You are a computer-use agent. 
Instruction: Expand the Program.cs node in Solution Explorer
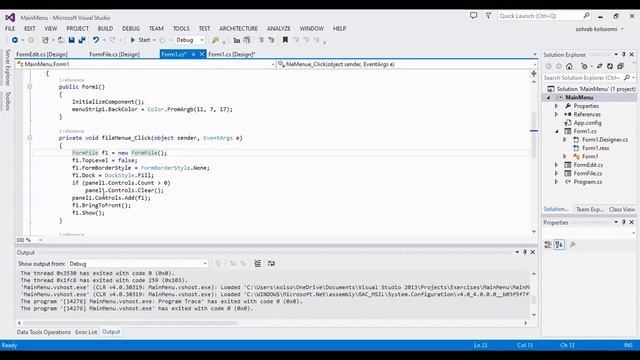click(556, 182)
